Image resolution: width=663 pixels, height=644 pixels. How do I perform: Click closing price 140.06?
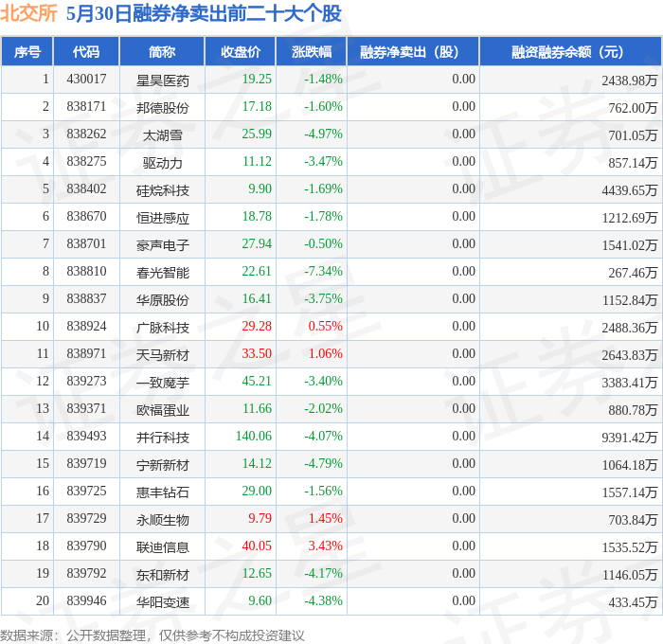(254, 437)
